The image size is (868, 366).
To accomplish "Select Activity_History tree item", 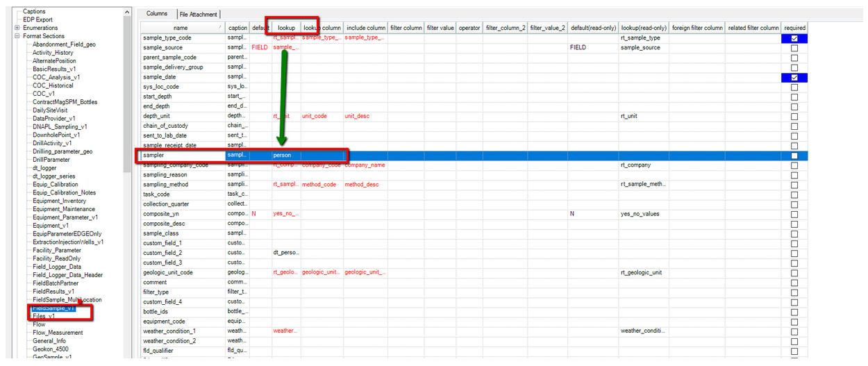I will tap(53, 53).
